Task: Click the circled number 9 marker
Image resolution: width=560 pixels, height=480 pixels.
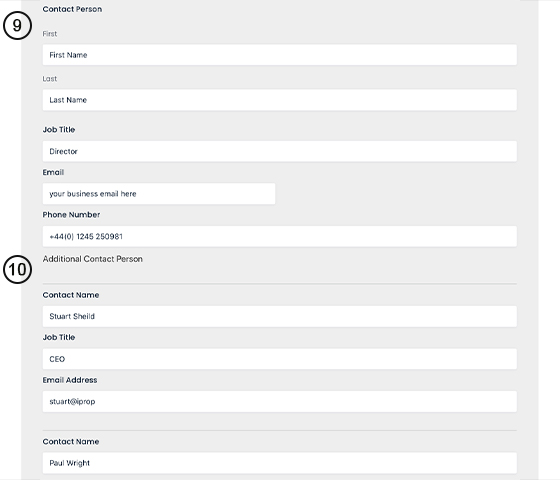Action: click(x=18, y=25)
